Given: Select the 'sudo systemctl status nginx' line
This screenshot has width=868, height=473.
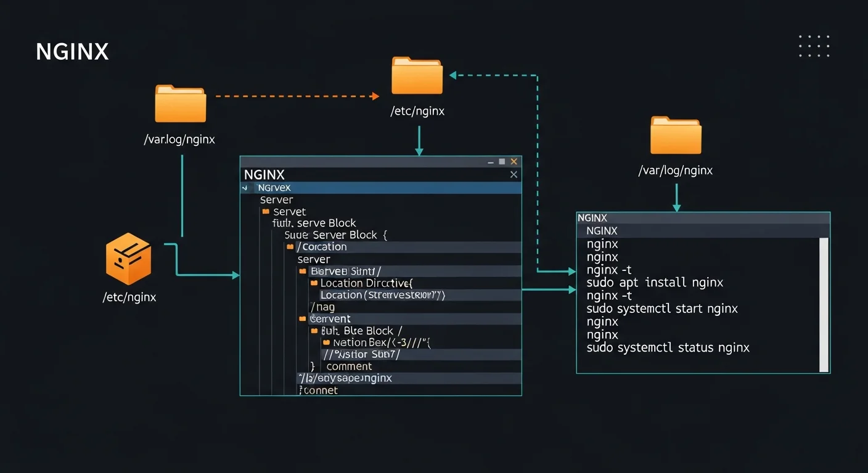Looking at the screenshot, I should 669,347.
